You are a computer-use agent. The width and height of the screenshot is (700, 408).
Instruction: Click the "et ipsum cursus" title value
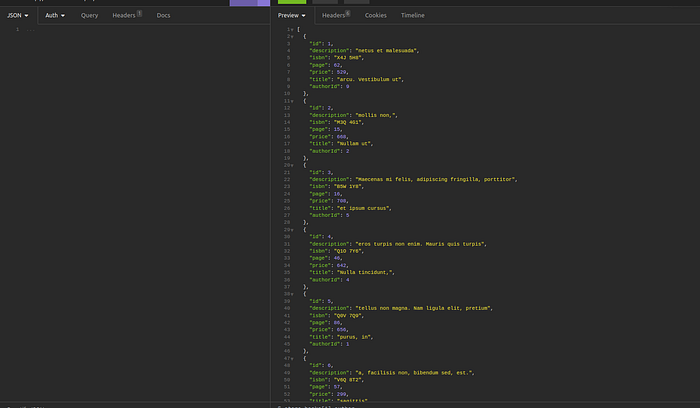pos(364,208)
